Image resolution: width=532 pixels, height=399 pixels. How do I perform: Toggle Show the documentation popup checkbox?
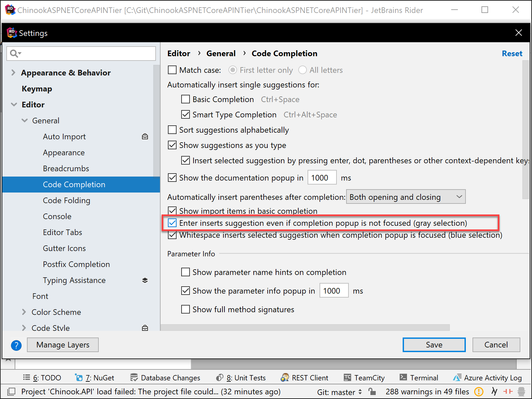pyautogui.click(x=172, y=178)
